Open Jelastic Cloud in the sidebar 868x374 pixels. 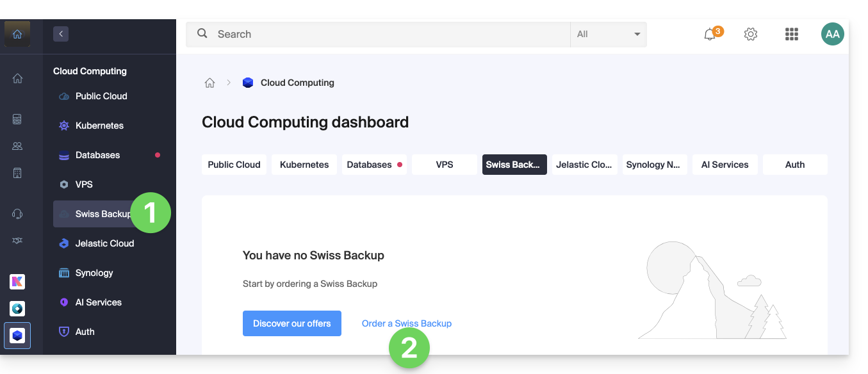tap(104, 243)
